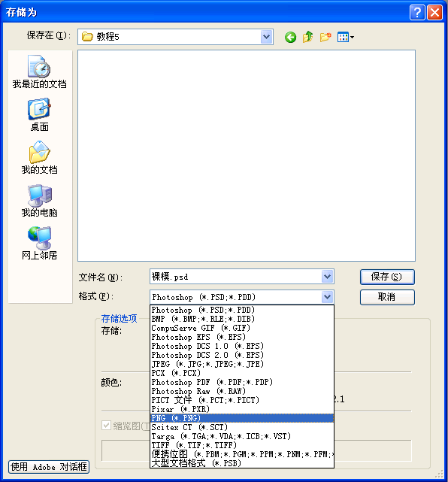Viewport: 448px width, 482px height.
Task: Select Photoshop DCS 1.0 format
Action: click(242, 346)
